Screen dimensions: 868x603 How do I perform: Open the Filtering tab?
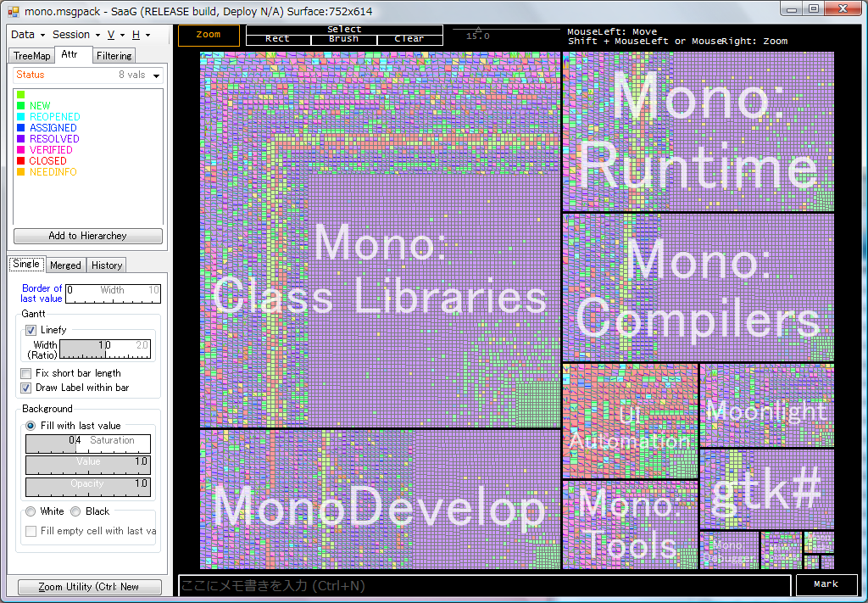[x=114, y=56]
